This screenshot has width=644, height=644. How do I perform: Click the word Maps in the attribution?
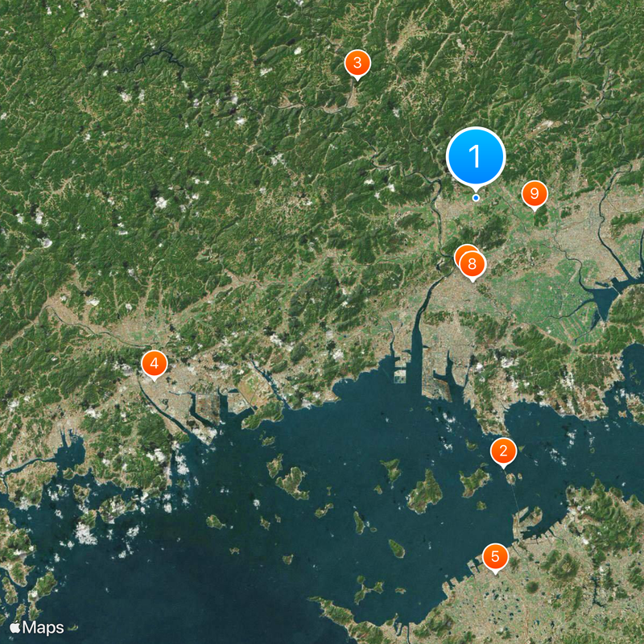(x=43, y=628)
